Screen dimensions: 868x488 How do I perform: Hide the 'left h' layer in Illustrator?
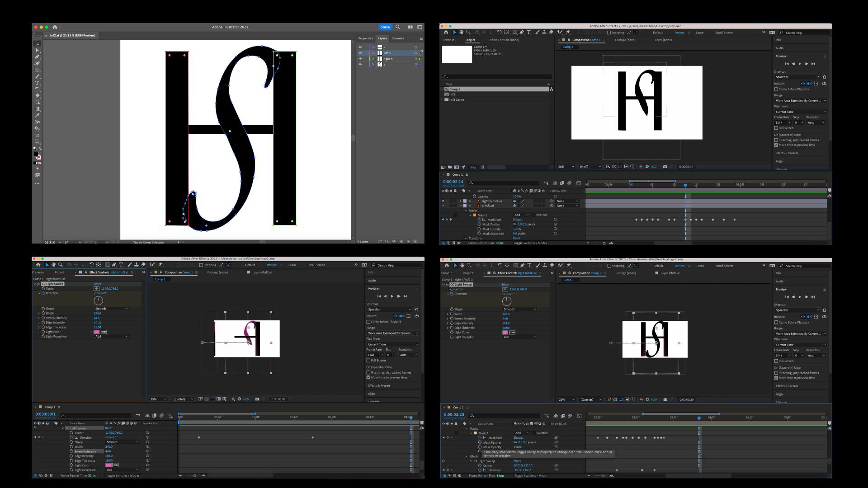coord(360,53)
